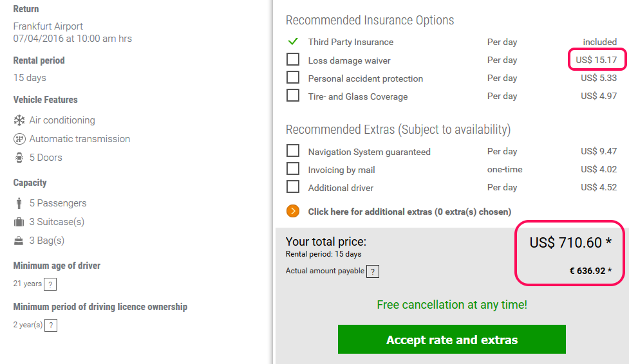Click the 'Click here for additional extras' link

pos(409,212)
